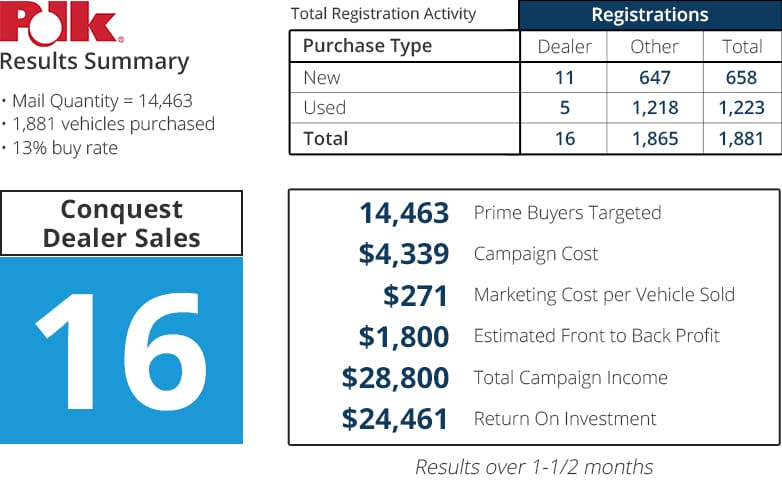Click the 14,463 Prime Buyers Targeted figure
The height and width of the screenshot is (492, 782).
[404, 213]
